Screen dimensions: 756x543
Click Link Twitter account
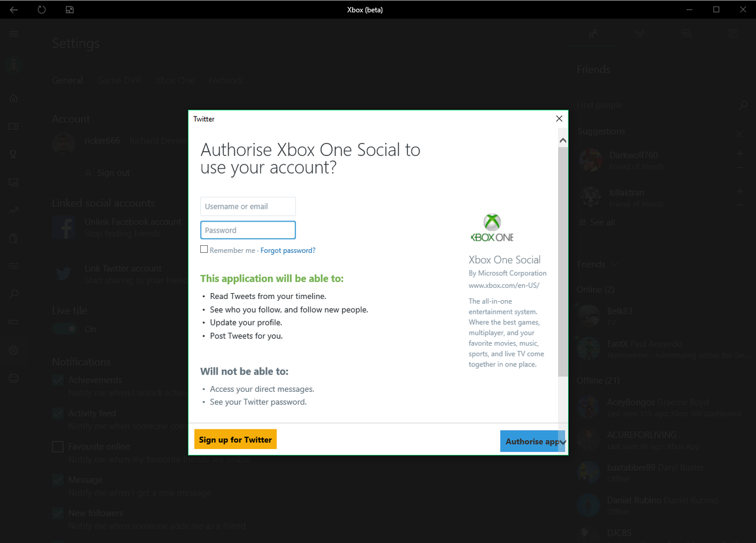pos(123,268)
